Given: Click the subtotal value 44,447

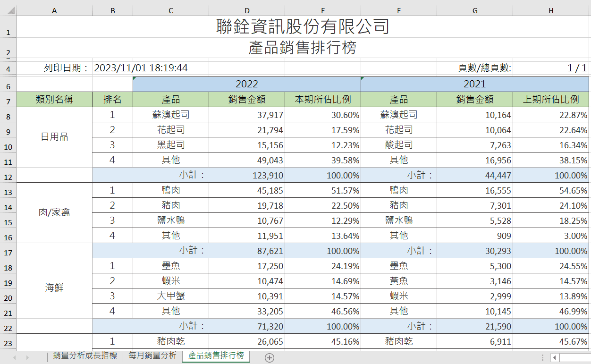Looking at the screenshot, I should (x=475, y=175).
